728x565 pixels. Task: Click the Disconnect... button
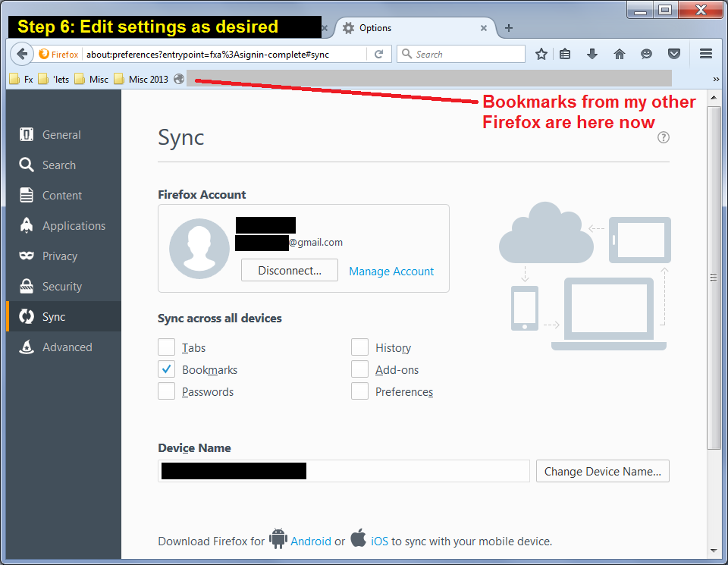[x=289, y=271]
